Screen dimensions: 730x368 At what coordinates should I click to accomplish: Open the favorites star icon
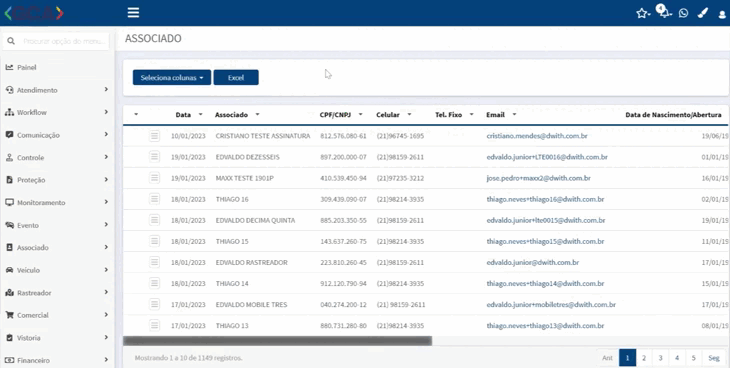tap(642, 14)
